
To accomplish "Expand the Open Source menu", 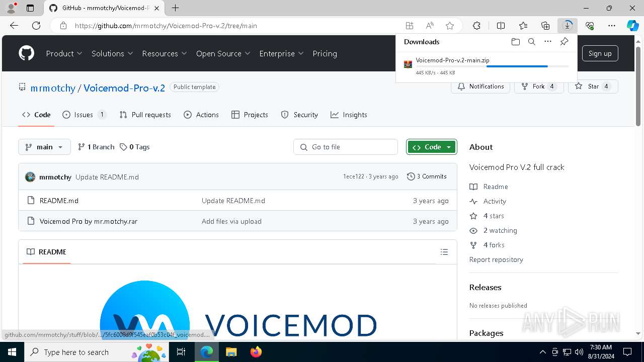I will pyautogui.click(x=223, y=53).
